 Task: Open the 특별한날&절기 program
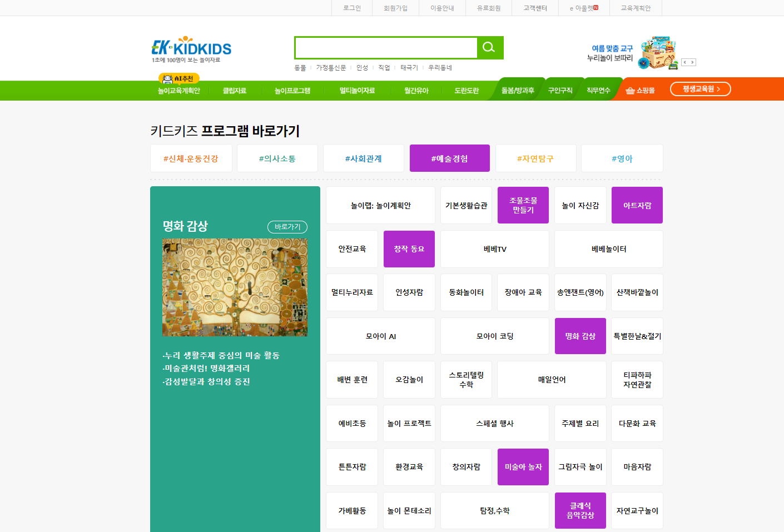click(637, 336)
